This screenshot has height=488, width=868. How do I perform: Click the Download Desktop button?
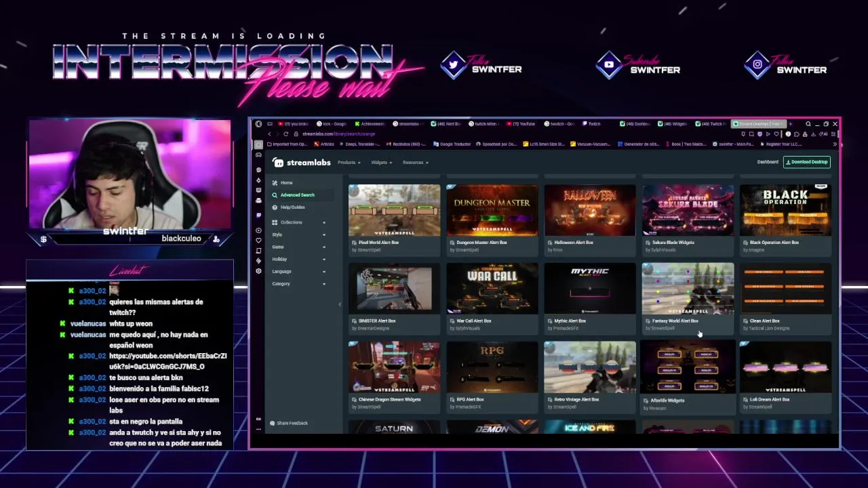pyautogui.click(x=807, y=162)
